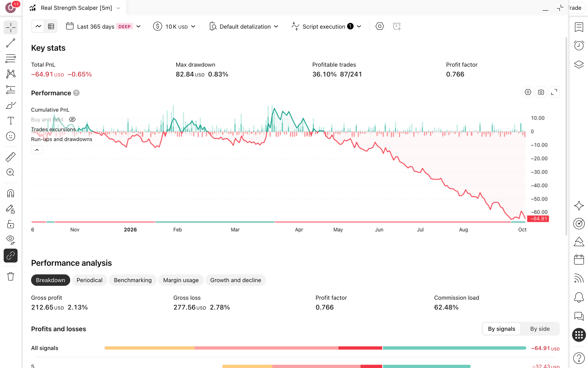
Task: Select the ruler measure tool
Action: [11, 157]
